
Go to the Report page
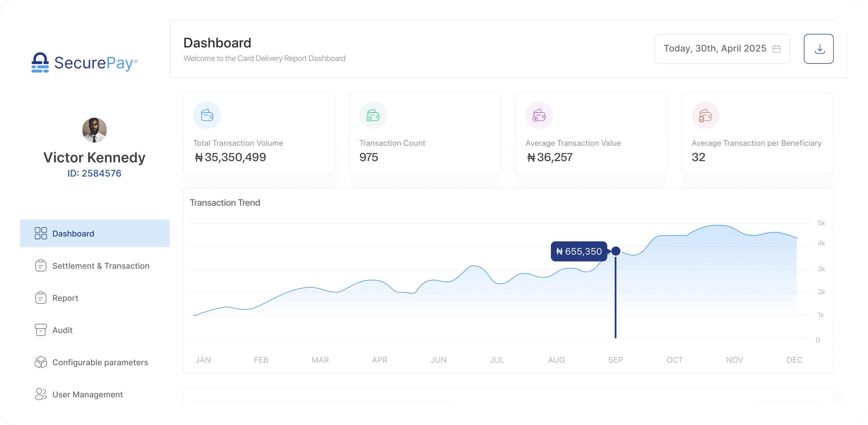click(x=65, y=298)
